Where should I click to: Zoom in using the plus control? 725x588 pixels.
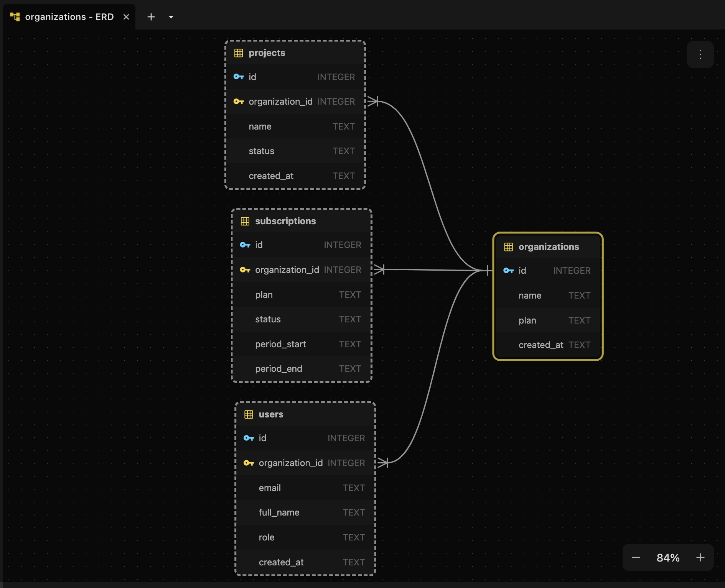click(x=700, y=557)
